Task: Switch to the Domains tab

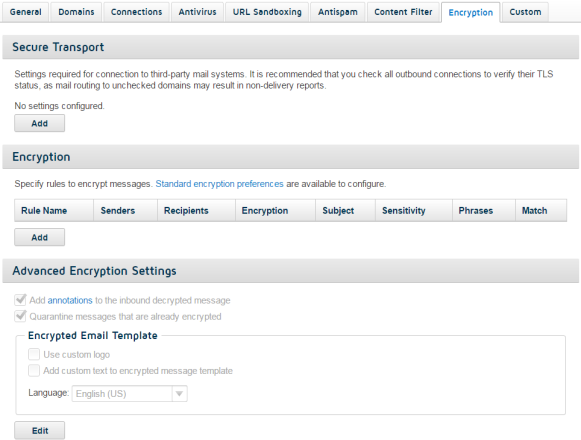Action: 76,12
